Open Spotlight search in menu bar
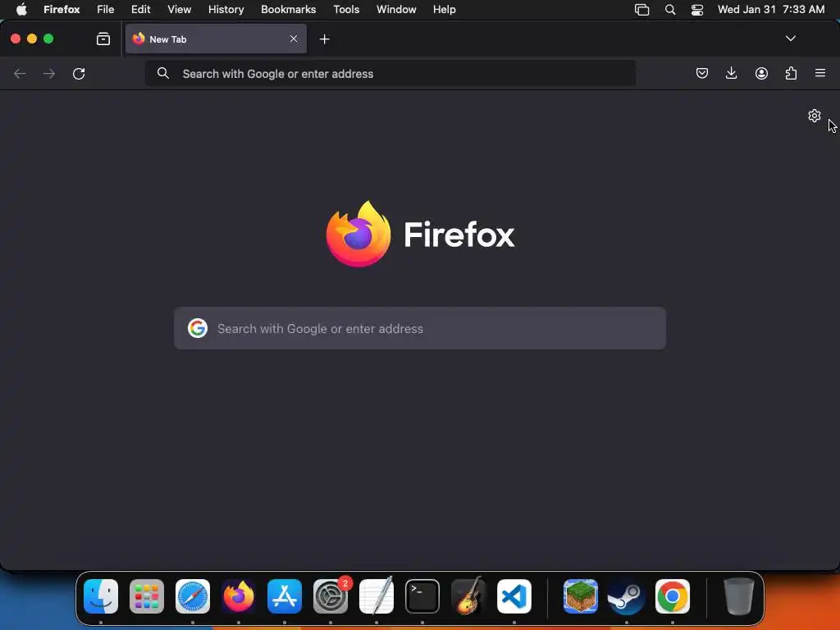The width and height of the screenshot is (840, 630). tap(670, 9)
